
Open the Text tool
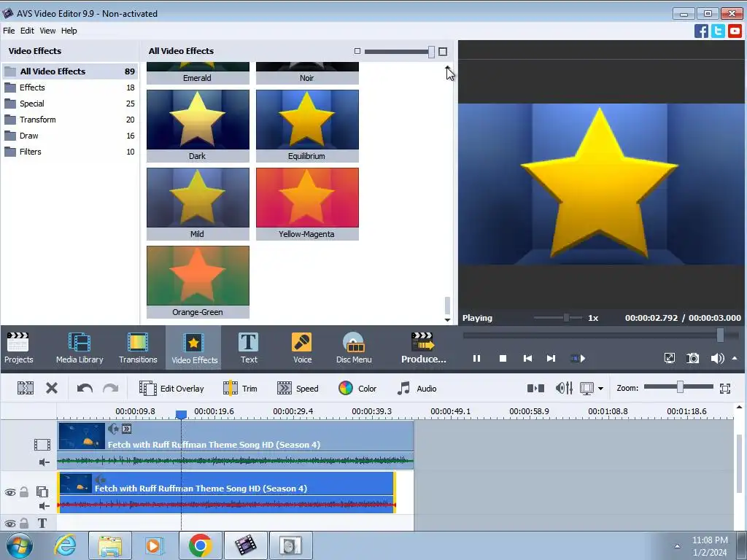pos(249,348)
